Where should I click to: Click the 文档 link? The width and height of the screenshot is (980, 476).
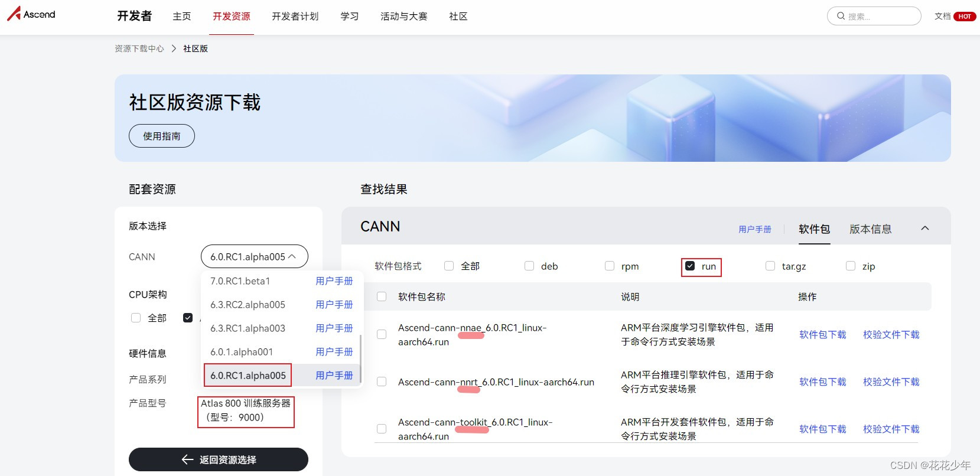tap(942, 17)
